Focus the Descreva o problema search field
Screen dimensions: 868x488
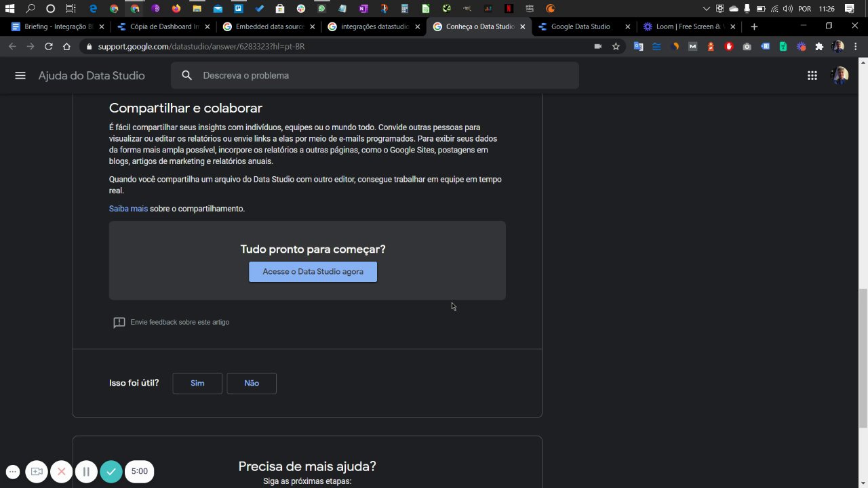(x=375, y=75)
